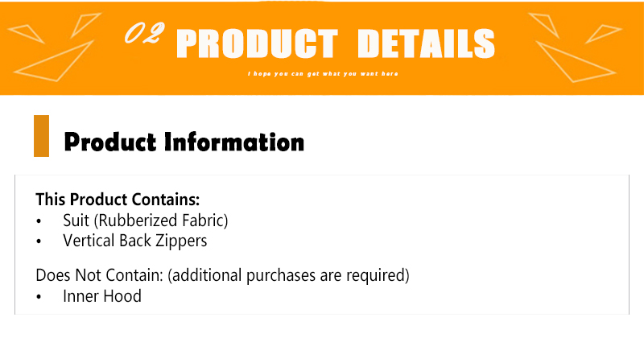Click the Vertical Back Zippers item
Image resolution: width=644 pixels, height=338 pixels.
tap(135, 241)
